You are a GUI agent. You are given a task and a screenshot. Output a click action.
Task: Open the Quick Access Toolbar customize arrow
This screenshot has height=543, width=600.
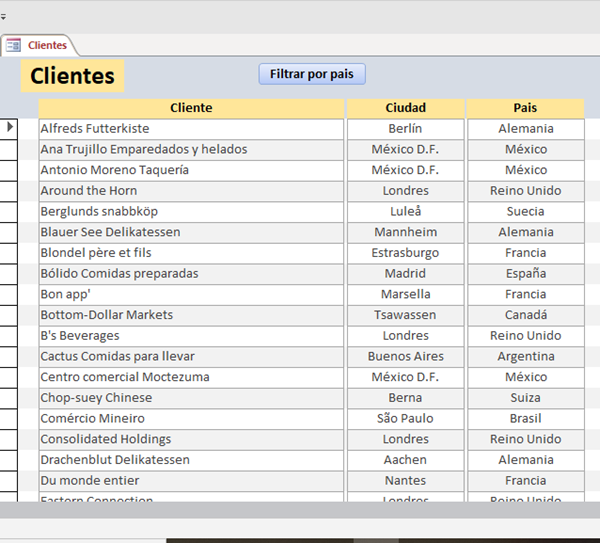(3, 17)
